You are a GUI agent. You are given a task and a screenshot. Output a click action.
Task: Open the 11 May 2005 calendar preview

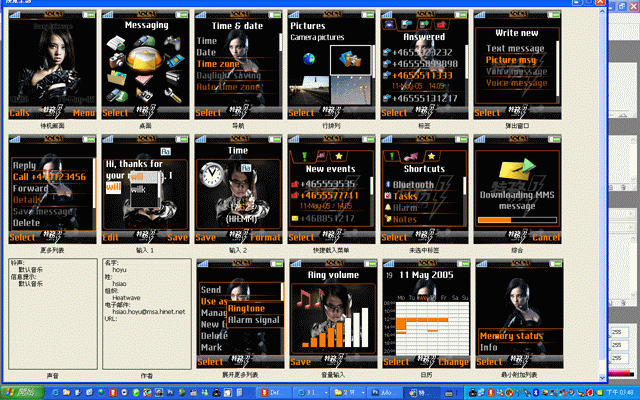click(x=427, y=314)
